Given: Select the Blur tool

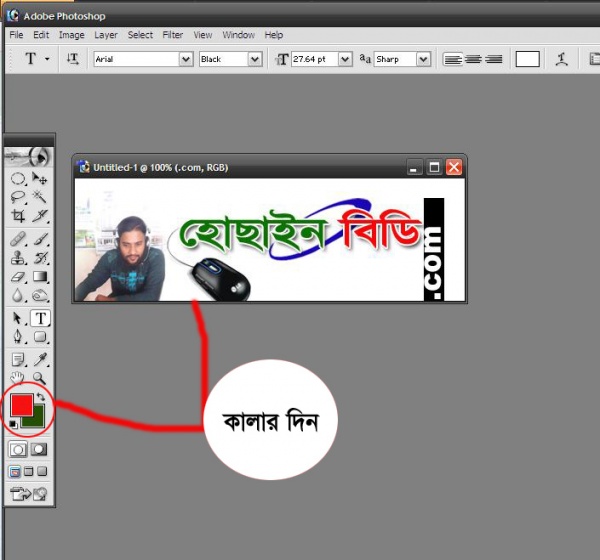Looking at the screenshot, I should [18, 295].
